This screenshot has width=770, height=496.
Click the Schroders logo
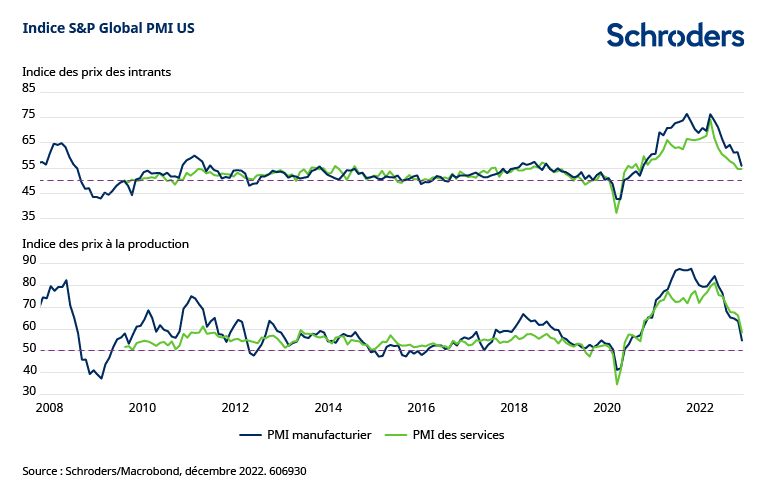tap(675, 35)
